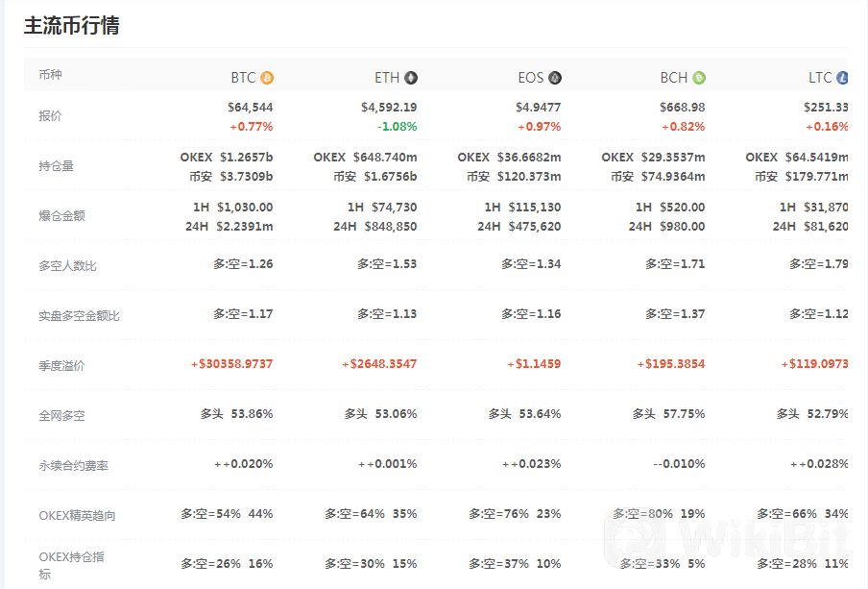Select the 爆仓金额 row label
868x589 pixels.
[x=62, y=215]
